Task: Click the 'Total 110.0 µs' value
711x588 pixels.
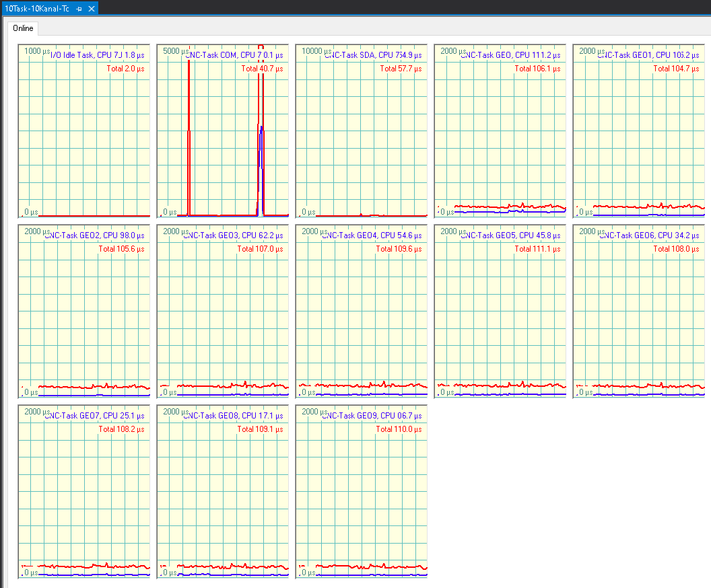Action: (x=399, y=429)
